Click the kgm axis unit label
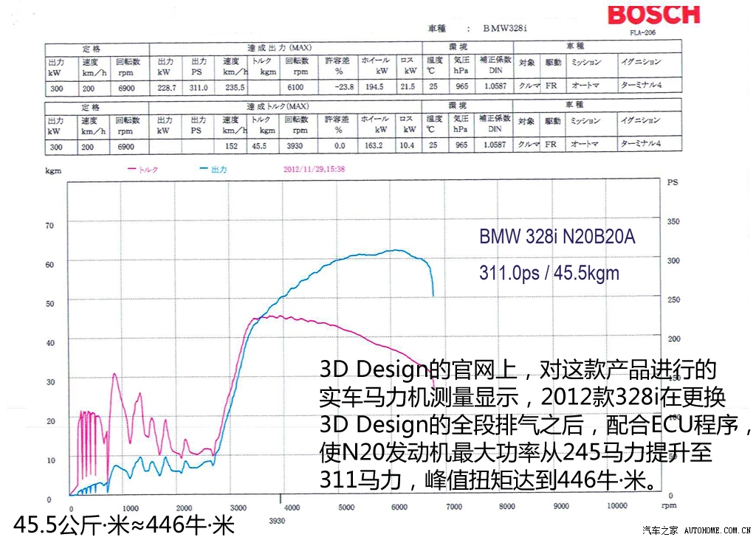Viewport: 756px width, 537px height. (53, 171)
